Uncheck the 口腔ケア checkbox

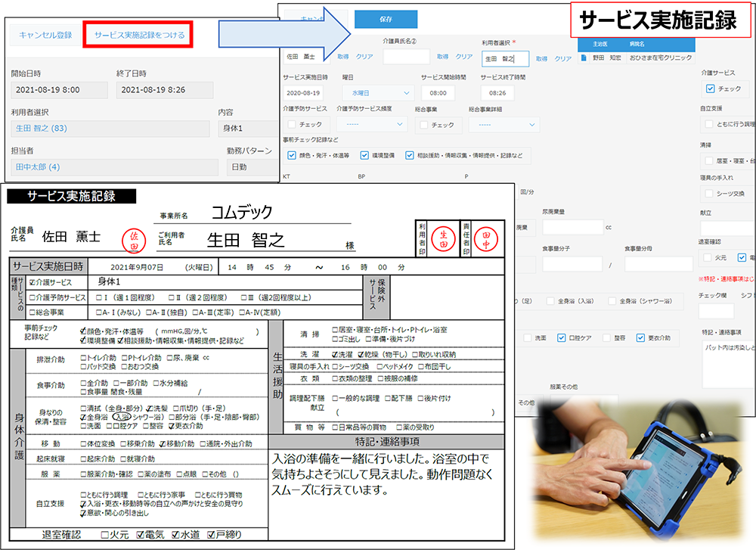[x=561, y=337]
